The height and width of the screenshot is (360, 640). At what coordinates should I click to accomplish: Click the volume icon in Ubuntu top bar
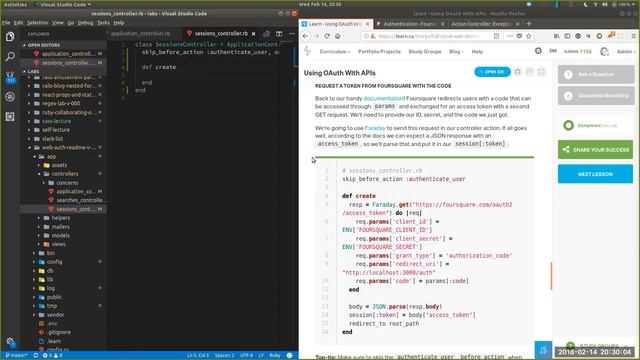(x=604, y=4)
